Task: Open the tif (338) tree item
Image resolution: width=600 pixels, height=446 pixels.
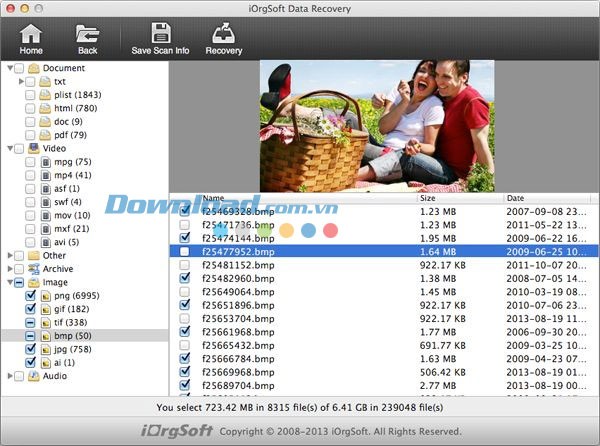Action: pos(70,322)
